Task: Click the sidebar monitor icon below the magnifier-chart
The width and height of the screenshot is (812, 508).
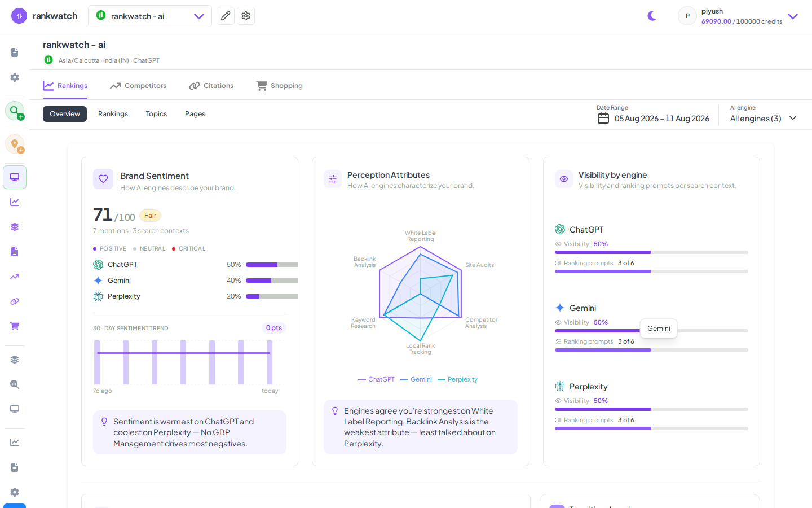Action: point(15,409)
